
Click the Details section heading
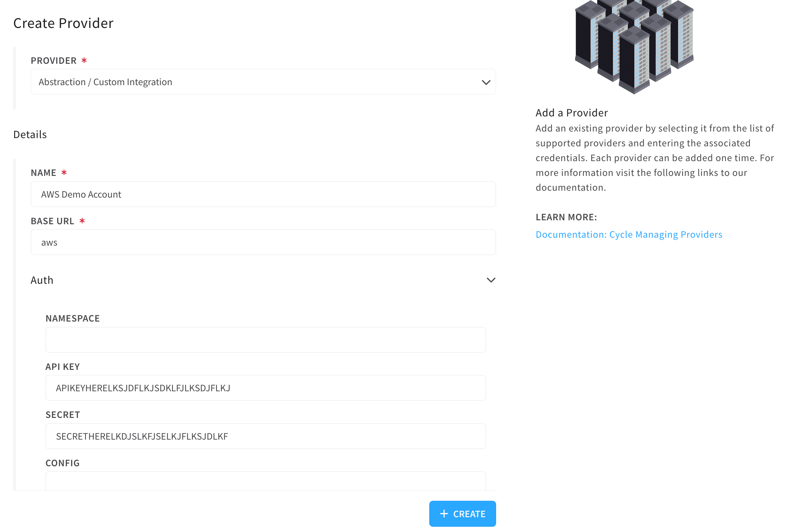(x=30, y=134)
